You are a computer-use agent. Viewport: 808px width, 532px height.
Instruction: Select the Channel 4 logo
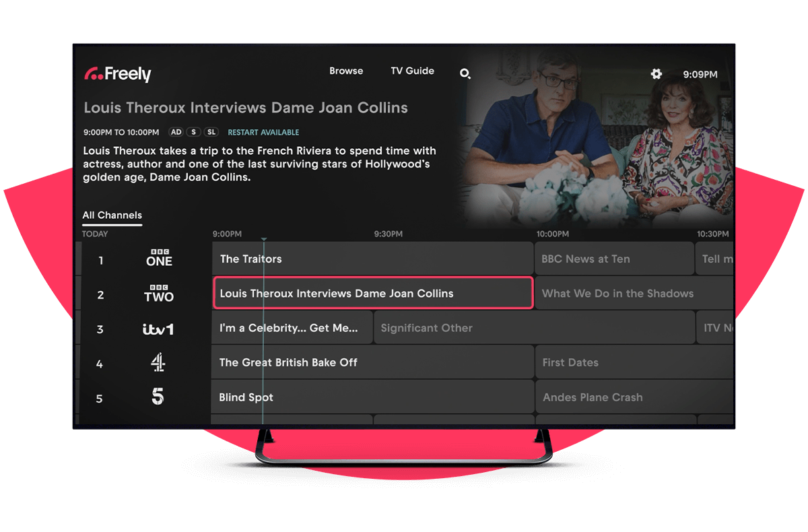(x=158, y=363)
